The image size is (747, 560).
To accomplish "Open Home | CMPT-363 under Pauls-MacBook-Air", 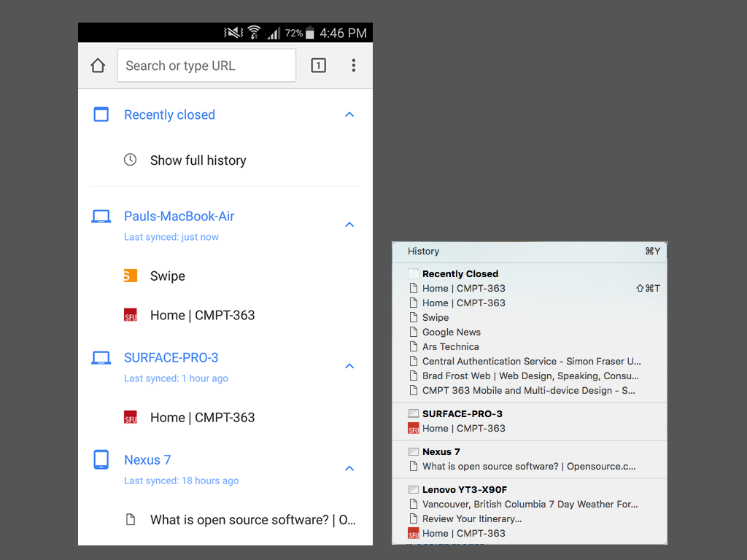I will tap(203, 315).
